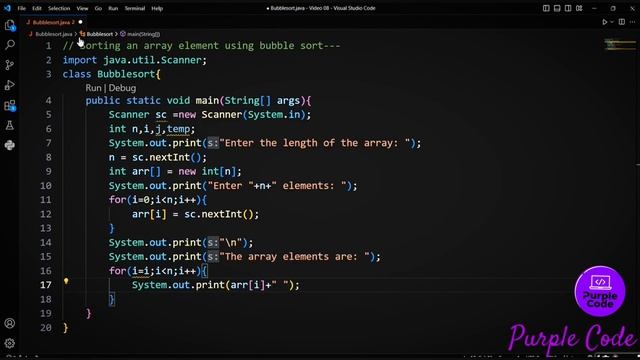Open the Help menu

(157, 8)
